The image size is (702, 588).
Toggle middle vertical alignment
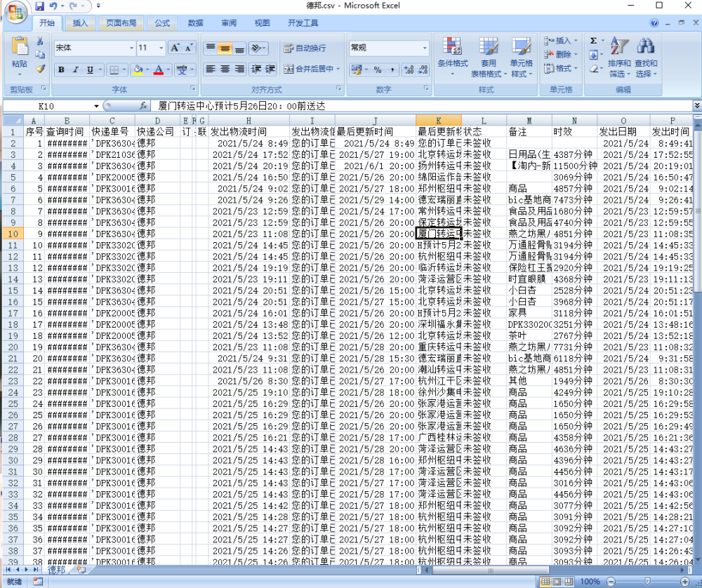click(225, 48)
